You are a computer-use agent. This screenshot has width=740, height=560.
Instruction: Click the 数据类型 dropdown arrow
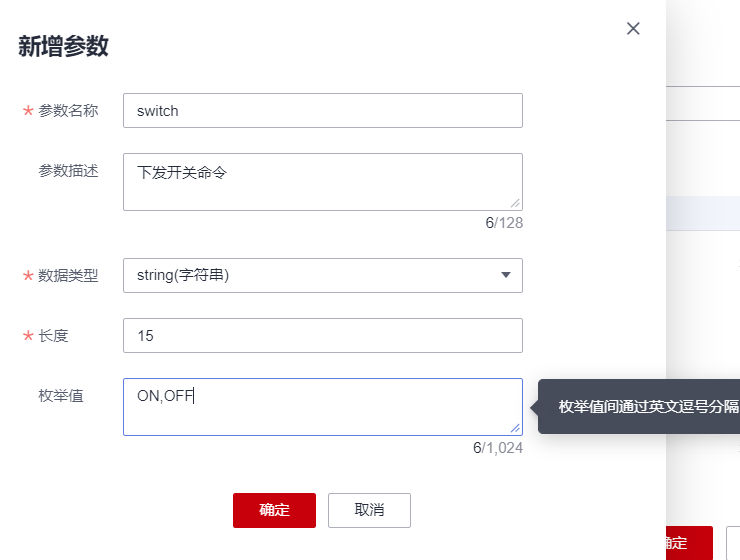[505, 275]
